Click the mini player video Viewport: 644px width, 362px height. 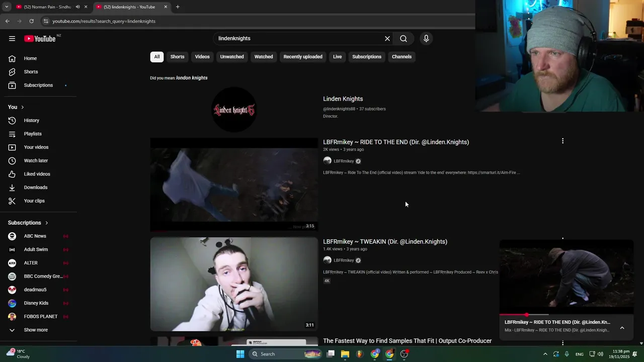point(567,277)
